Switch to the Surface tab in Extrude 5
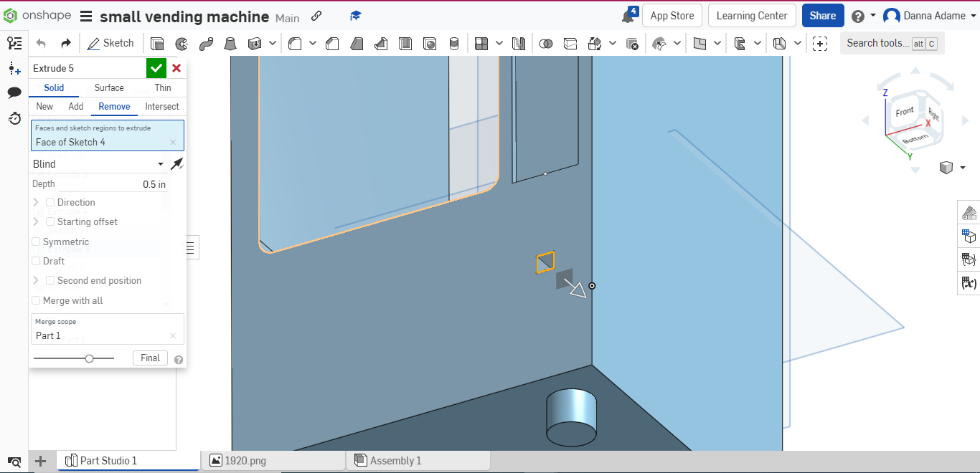The width and height of the screenshot is (980, 473). click(x=108, y=87)
